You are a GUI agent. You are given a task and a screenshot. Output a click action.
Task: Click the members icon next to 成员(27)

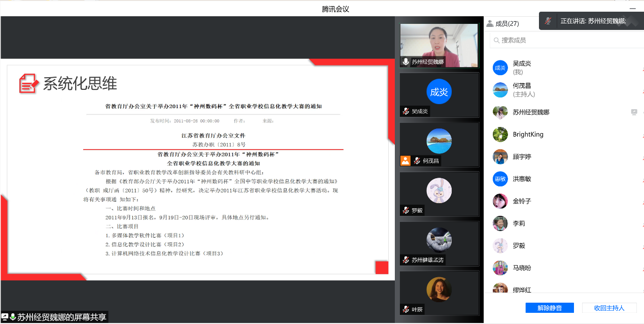(490, 23)
